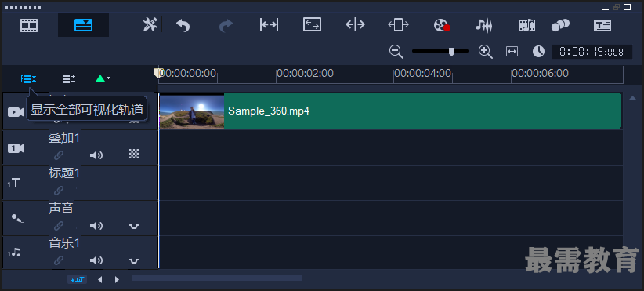Click the horizontal timeline scrollbar

click(217, 278)
